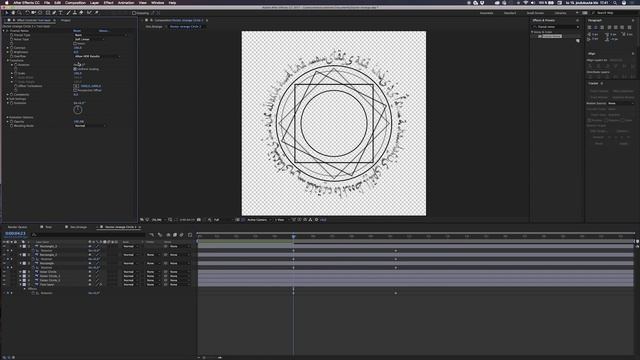This screenshot has height=360, width=640.
Task: Click the timeline current-time indicator handle
Action: coord(293,236)
